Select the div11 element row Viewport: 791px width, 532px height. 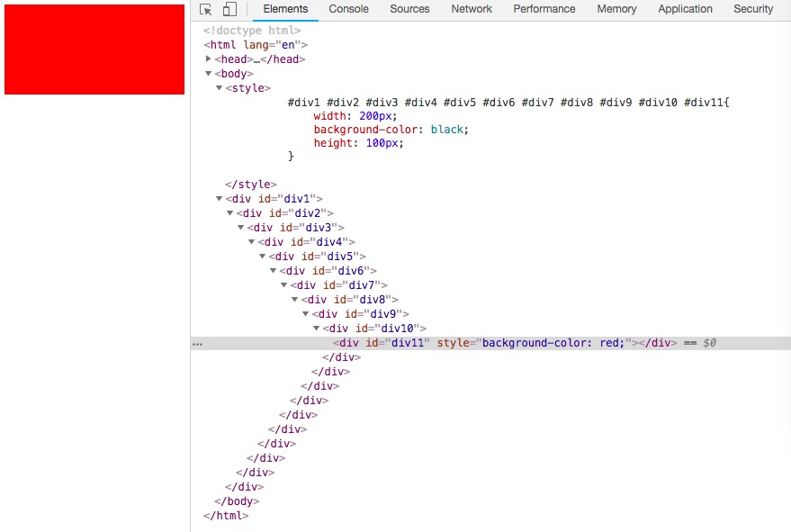(x=490, y=343)
